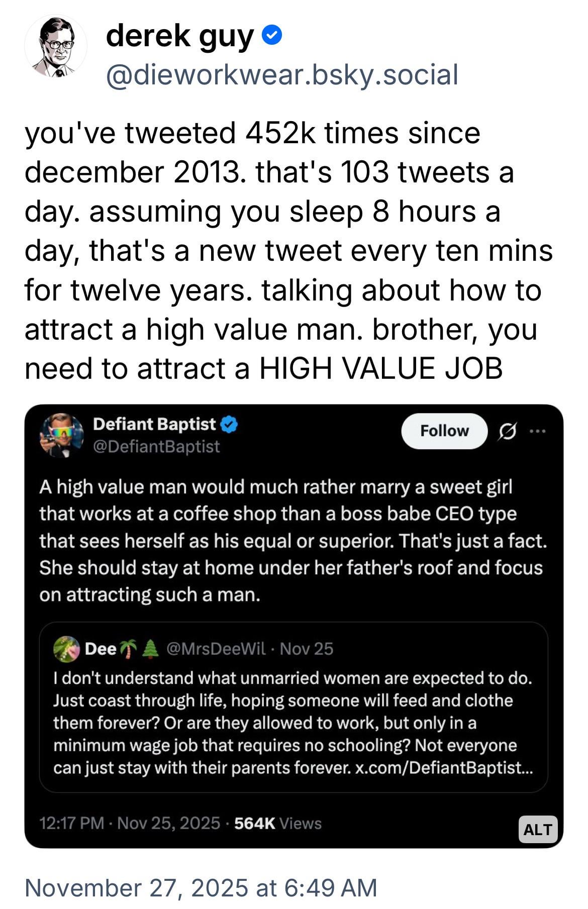Open the @DefiantBaptist handle
The height and width of the screenshot is (909, 588).
[156, 446]
